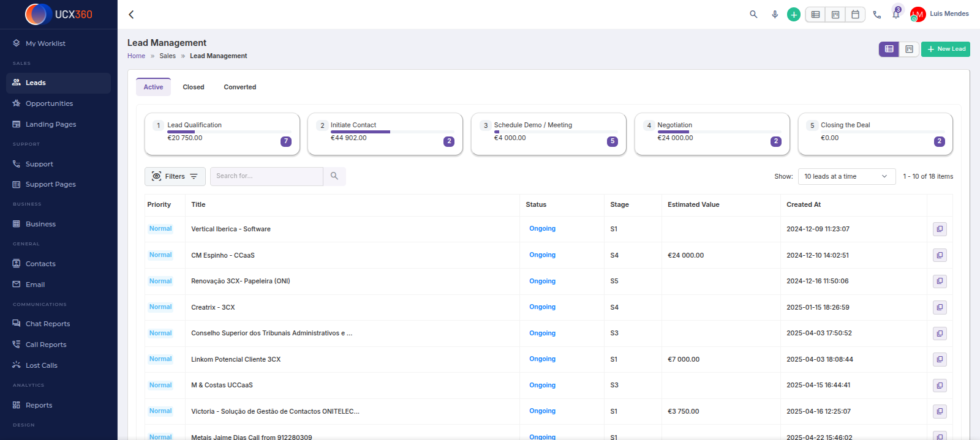Click €7 000.00 estimated value cell

684,359
